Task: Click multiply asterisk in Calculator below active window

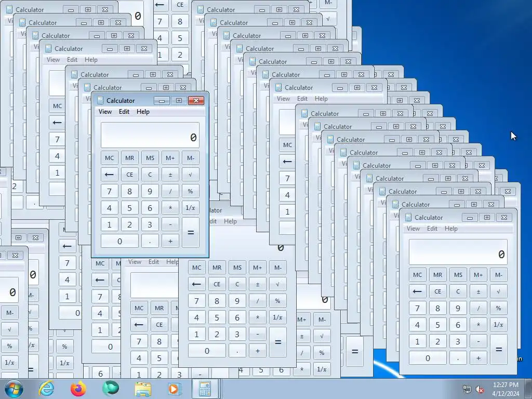Action: pos(258,317)
